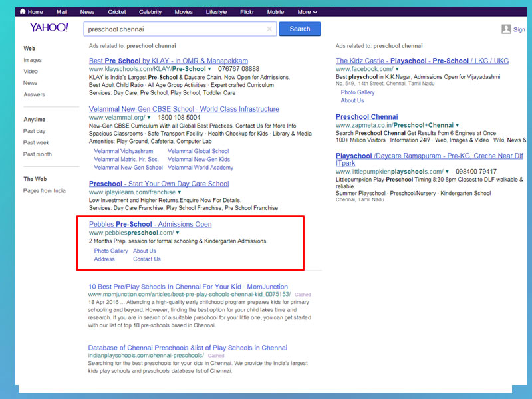Filter results by Past month
Screen dimensions: 532x399
pyautogui.click(x=37, y=154)
